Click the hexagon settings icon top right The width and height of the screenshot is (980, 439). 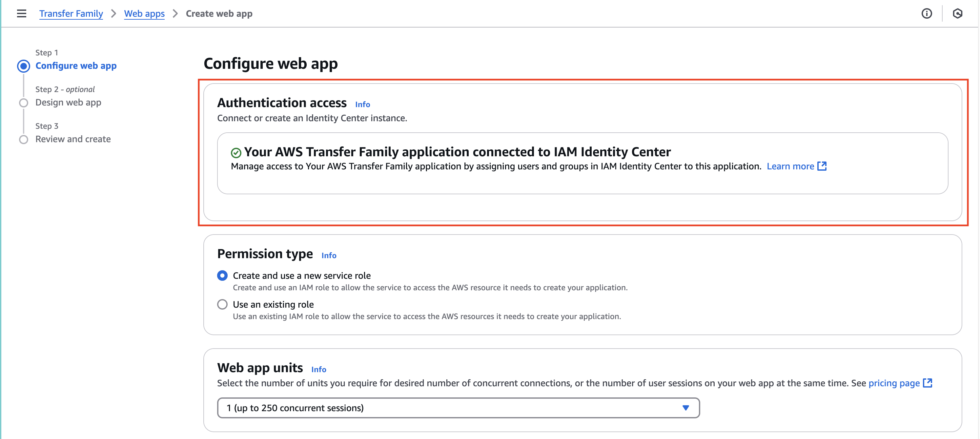click(x=957, y=14)
